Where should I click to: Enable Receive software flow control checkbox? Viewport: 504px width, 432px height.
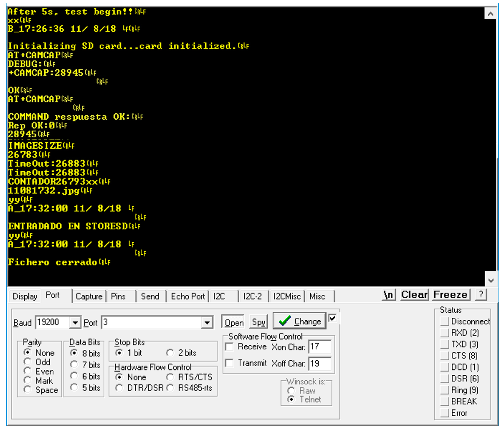pyautogui.click(x=229, y=347)
